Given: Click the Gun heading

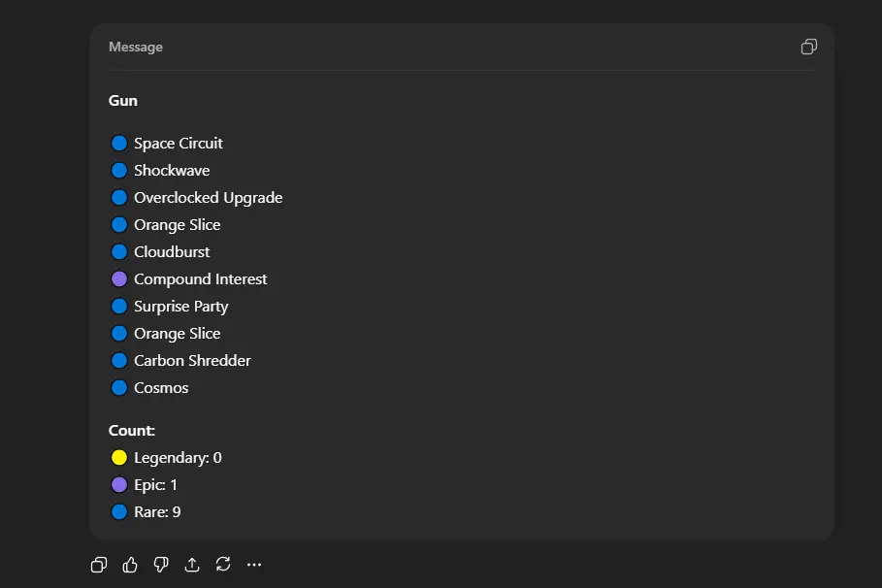Looking at the screenshot, I should coord(123,101).
